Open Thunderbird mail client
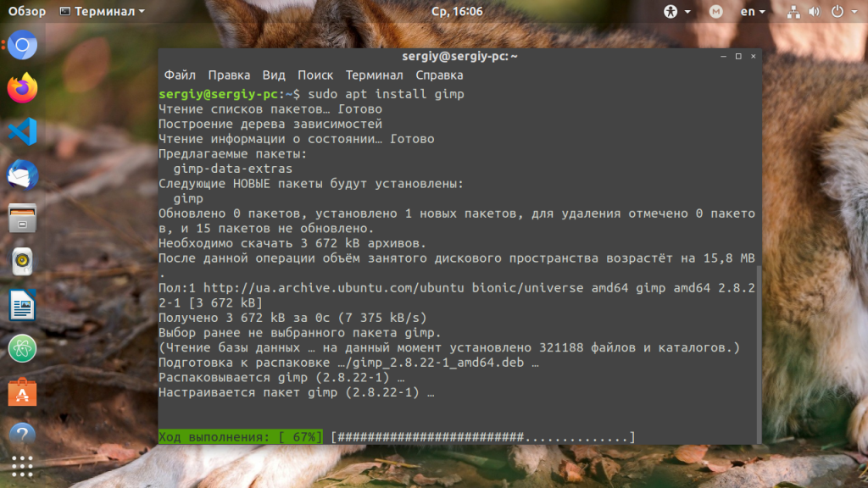The image size is (868, 488). [x=22, y=175]
